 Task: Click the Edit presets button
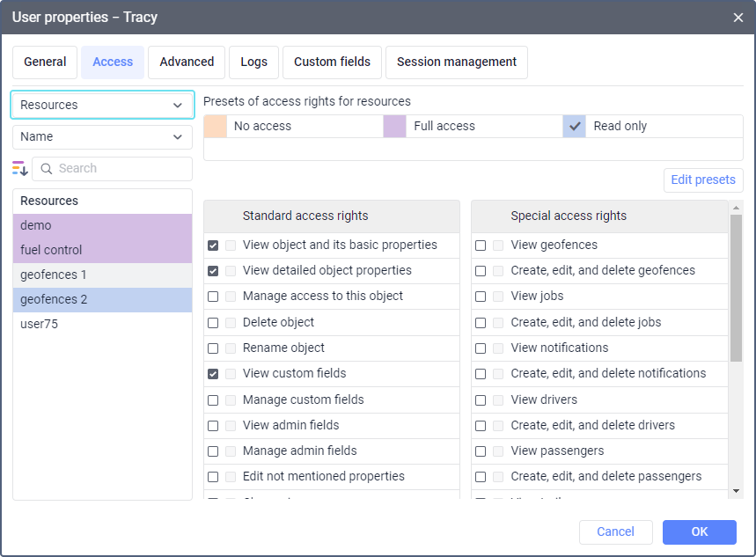[x=702, y=180]
